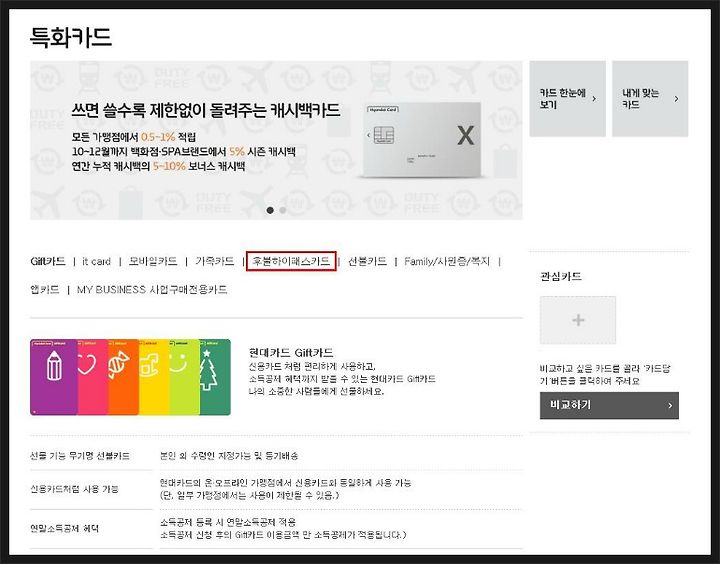Open the 선불카드 category
720x564 pixels.
tap(367, 261)
